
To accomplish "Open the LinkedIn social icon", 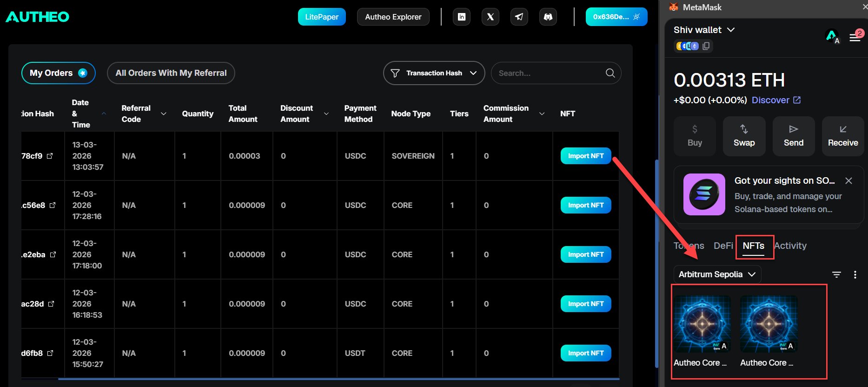I will 462,17.
